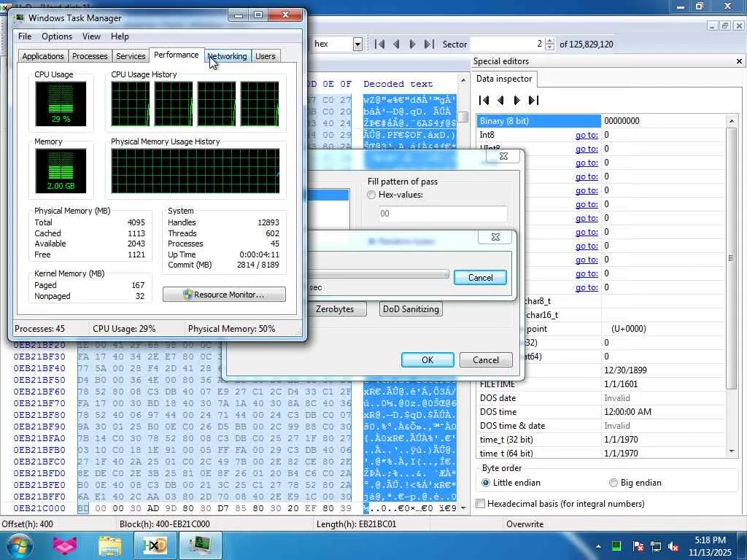
Task: Jump to the first sector in toolbar
Action: 379,44
